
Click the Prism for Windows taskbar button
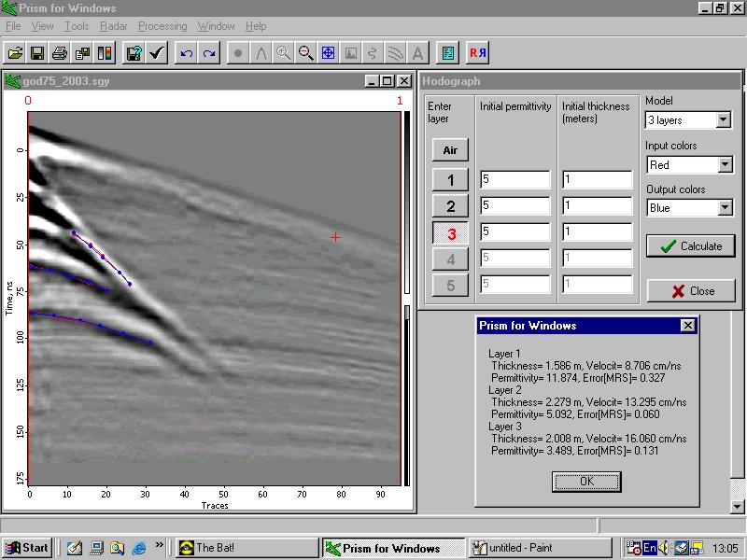coord(393,548)
